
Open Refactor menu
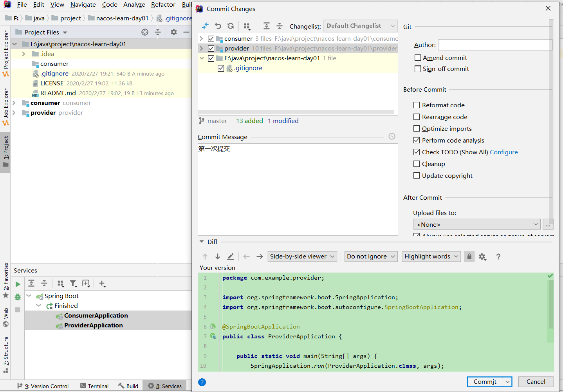click(x=163, y=5)
